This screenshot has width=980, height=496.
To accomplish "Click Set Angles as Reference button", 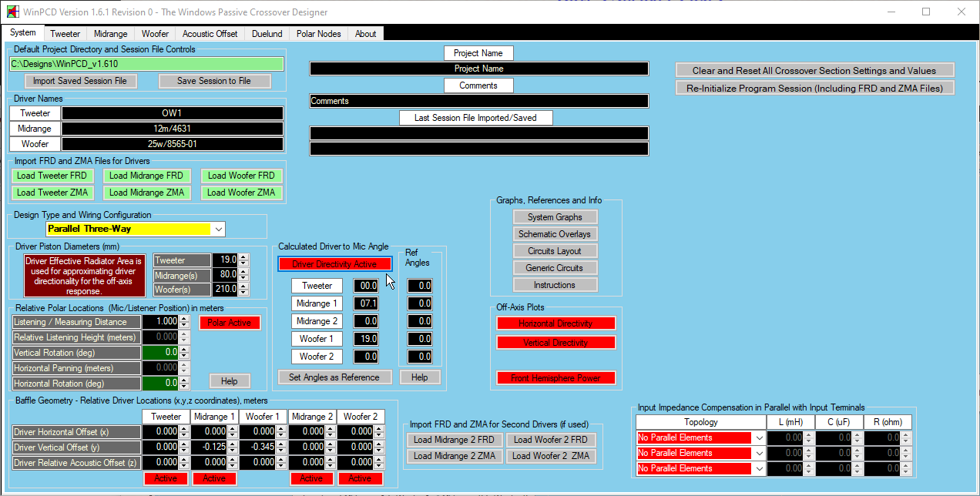I will 334,377.
